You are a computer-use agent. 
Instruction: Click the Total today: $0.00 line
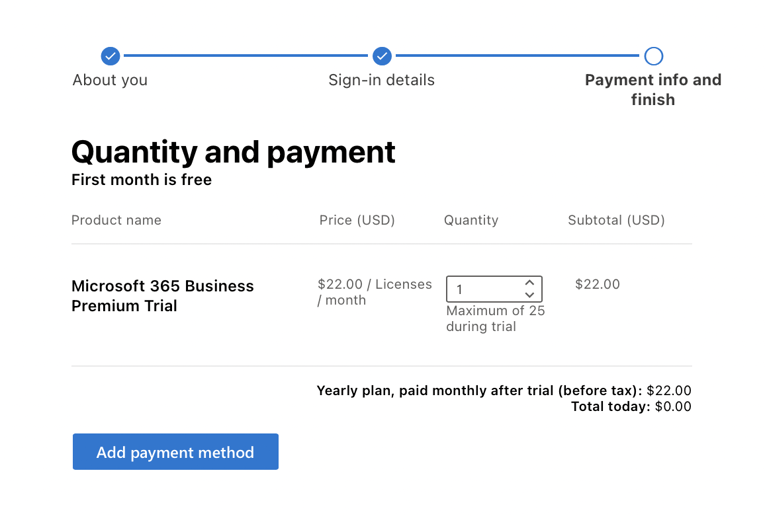pyautogui.click(x=631, y=406)
